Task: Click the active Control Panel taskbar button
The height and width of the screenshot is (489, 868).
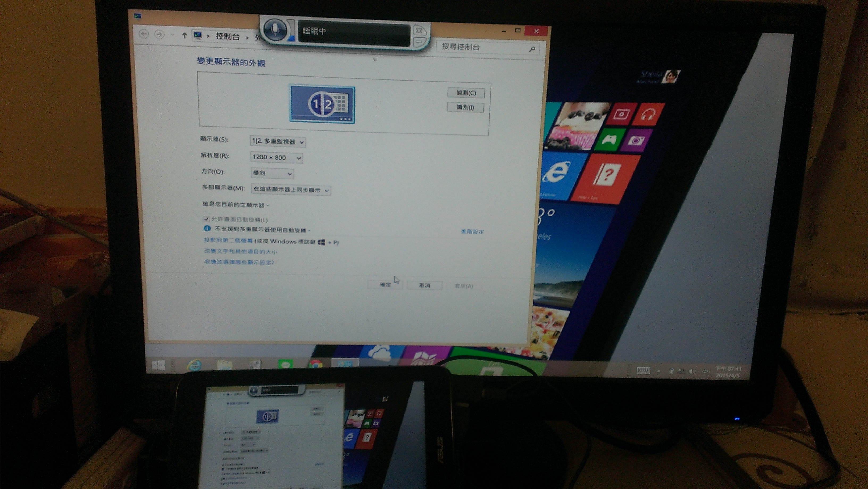Action: [x=345, y=364]
